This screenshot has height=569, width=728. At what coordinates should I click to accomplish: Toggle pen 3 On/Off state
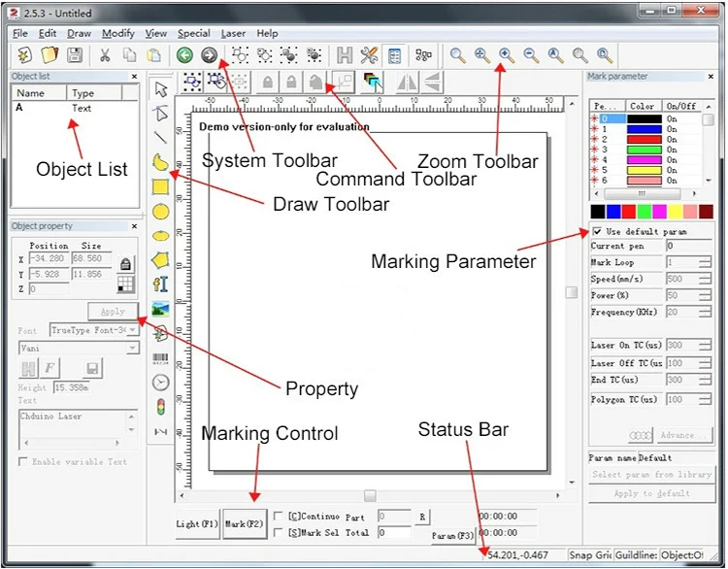tap(672, 150)
